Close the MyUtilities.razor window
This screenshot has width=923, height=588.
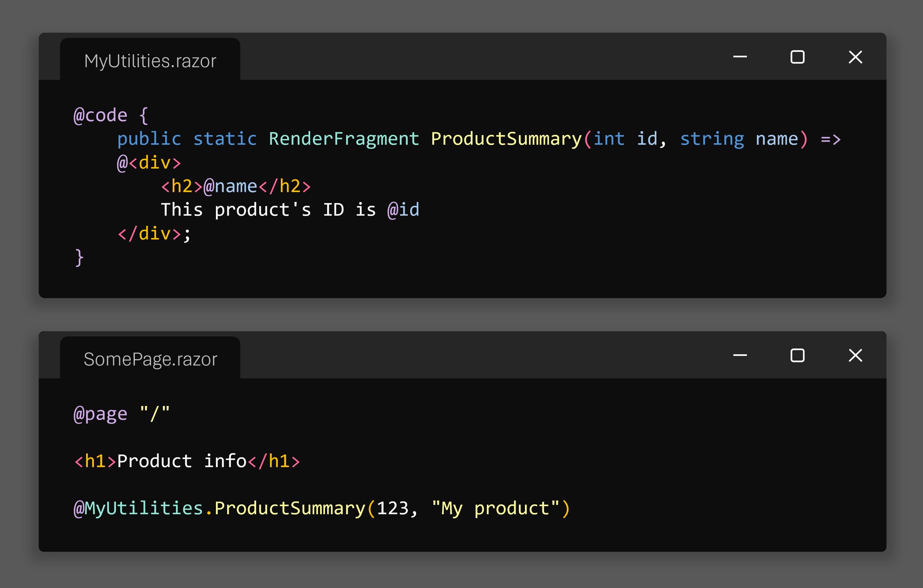(855, 57)
